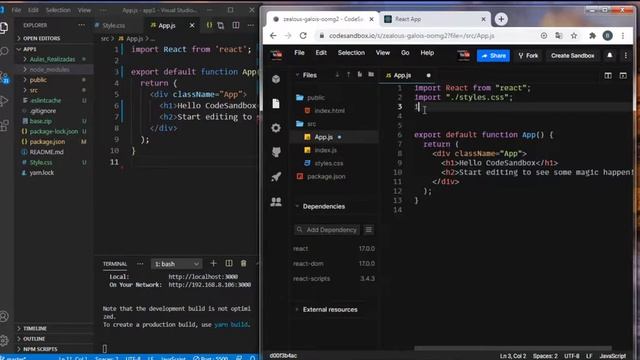Image resolution: width=640 pixels, height=360 pixels.
Task: Expand NPM SCRIPTS section
Action: click(x=40, y=349)
